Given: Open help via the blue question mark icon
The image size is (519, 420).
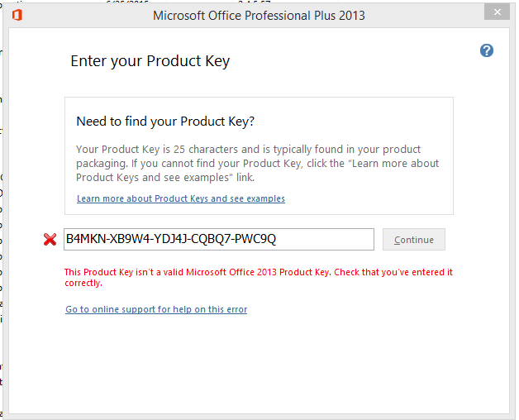Looking at the screenshot, I should click(487, 50).
